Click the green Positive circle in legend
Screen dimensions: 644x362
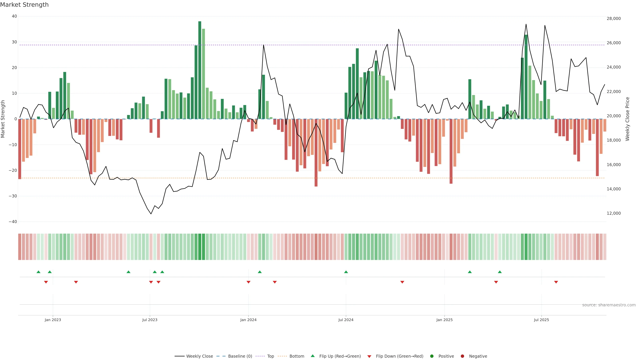pyautogui.click(x=432, y=356)
